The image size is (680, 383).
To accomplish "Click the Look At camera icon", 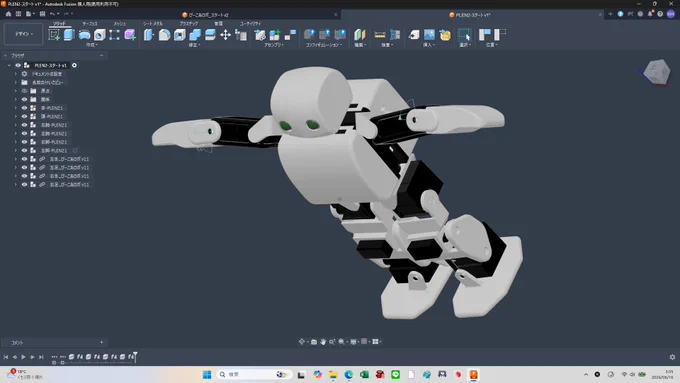I will (314, 342).
